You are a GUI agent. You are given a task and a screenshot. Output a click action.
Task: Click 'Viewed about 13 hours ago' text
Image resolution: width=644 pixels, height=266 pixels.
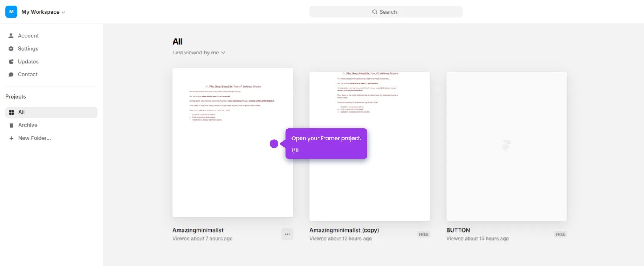(x=477, y=239)
